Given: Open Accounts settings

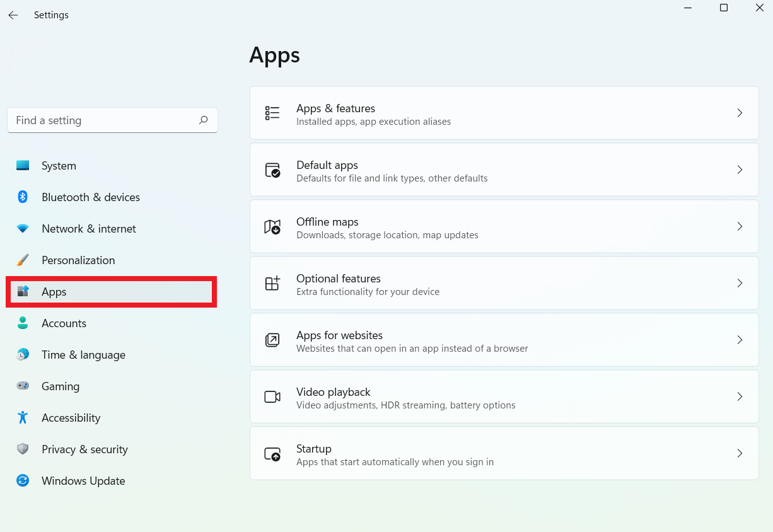Looking at the screenshot, I should [x=112, y=323].
